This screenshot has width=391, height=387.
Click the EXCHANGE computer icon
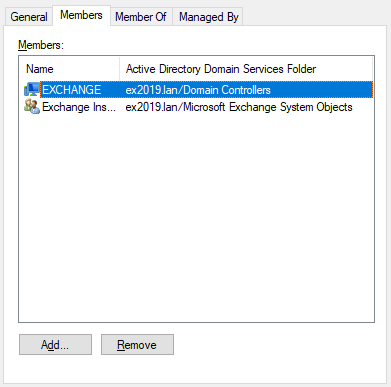click(x=32, y=90)
